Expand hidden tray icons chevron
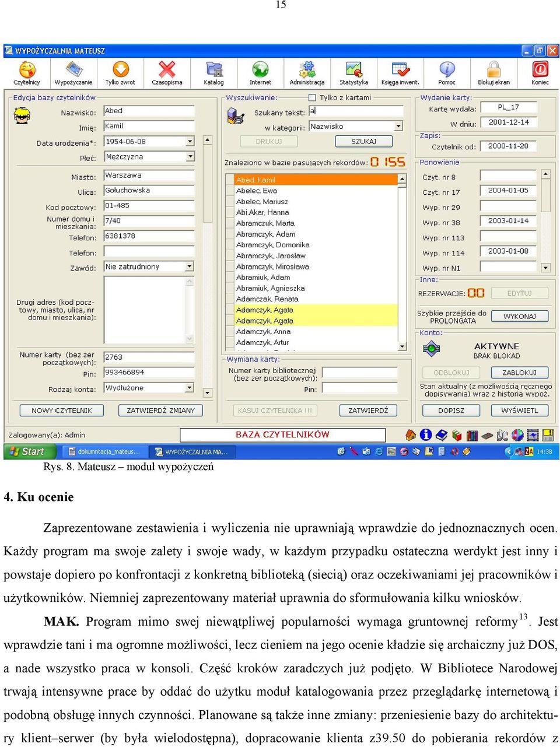560x747 pixels. click(508, 451)
